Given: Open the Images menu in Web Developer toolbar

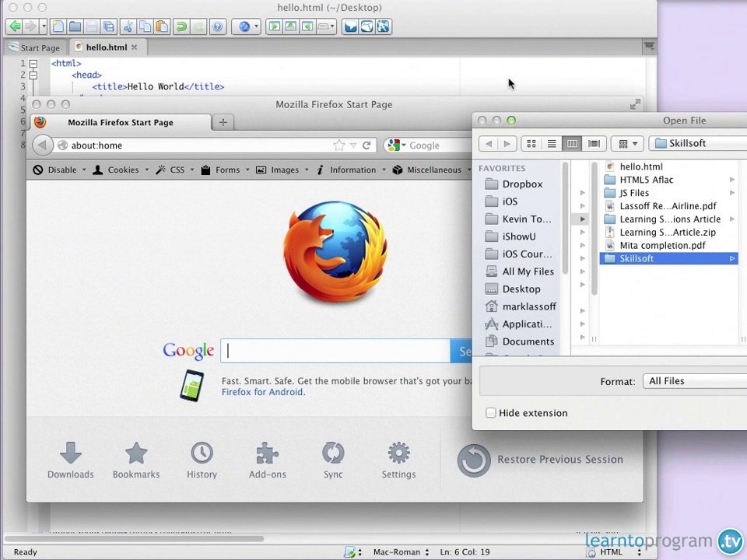Looking at the screenshot, I should [x=282, y=170].
